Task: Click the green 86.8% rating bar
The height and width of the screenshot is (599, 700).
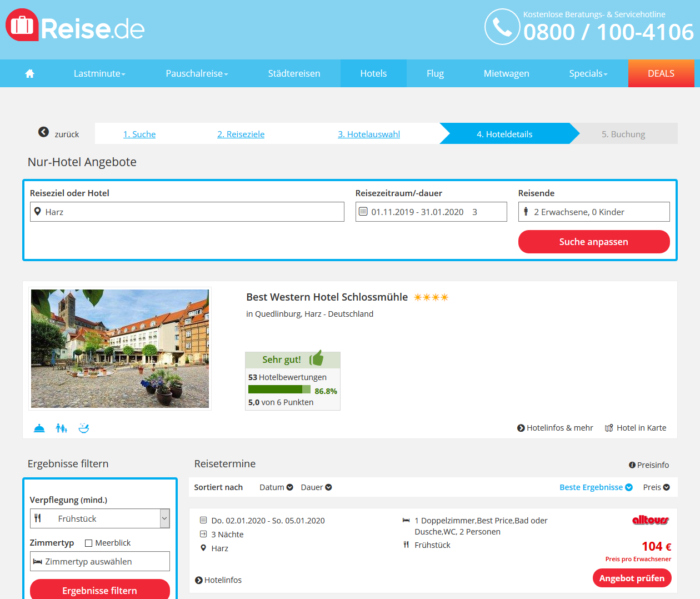Action: click(279, 390)
